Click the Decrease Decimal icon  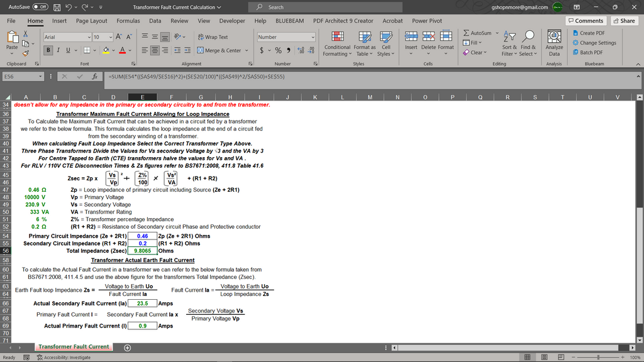click(x=311, y=50)
